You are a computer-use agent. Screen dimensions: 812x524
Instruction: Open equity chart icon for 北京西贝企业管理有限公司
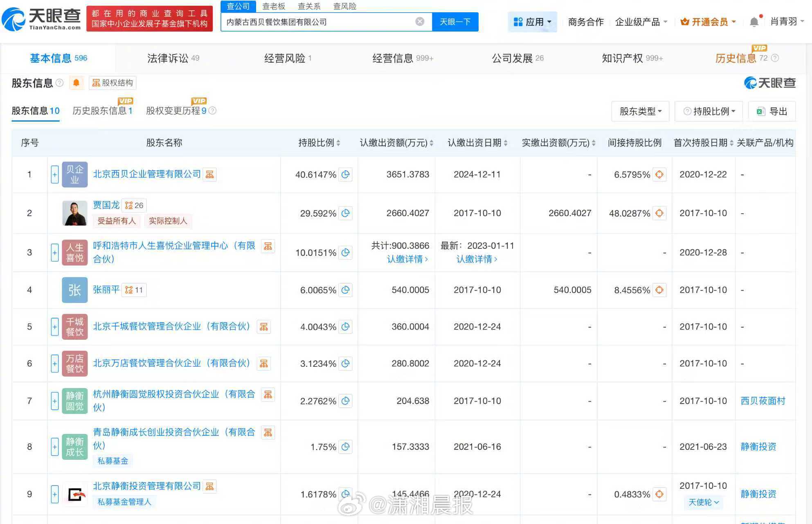(210, 174)
